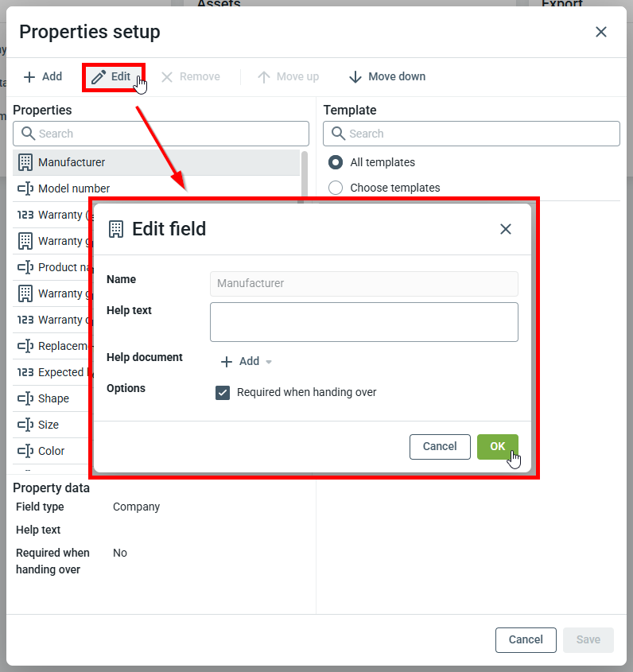Click the Shape property text icon
633x672 pixels.
point(25,398)
